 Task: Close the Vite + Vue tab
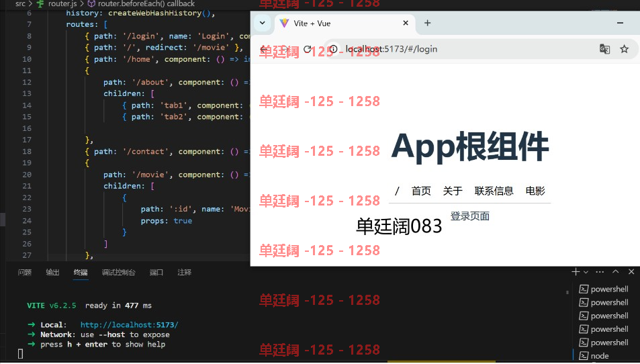click(406, 24)
